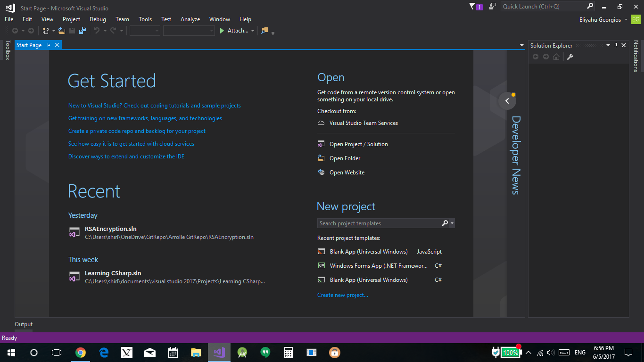644x362 pixels.
Task: Open the Undo history dropdown arrow
Action: (x=105, y=31)
